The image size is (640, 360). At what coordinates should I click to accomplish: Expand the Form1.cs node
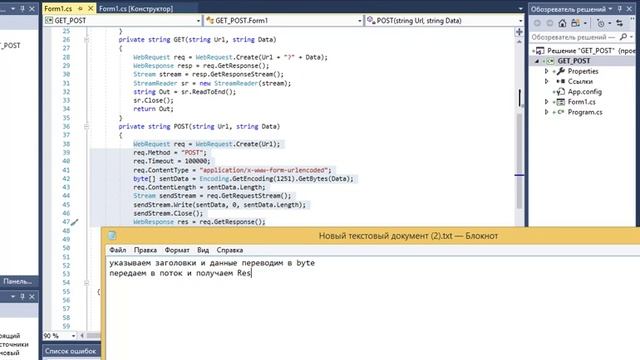coord(547,102)
